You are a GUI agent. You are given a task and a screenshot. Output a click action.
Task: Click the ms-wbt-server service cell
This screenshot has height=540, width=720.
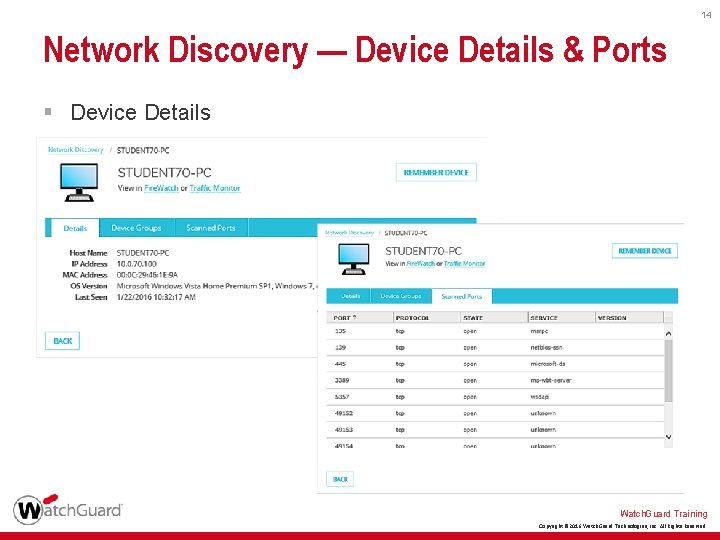point(551,380)
